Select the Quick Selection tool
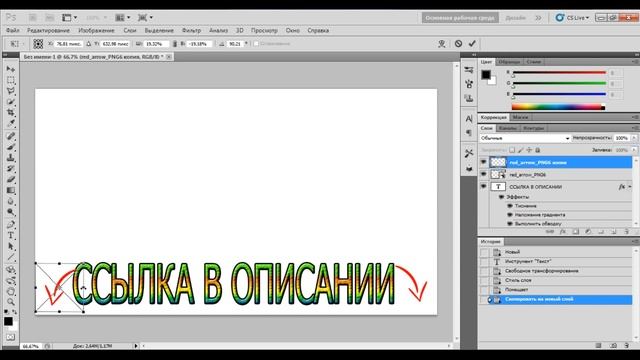 tap(11, 102)
